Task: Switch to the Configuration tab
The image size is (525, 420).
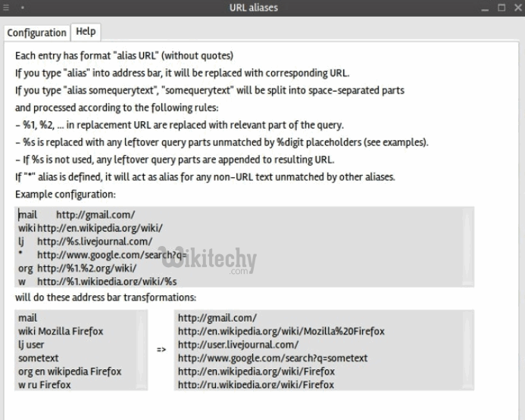Action: coord(36,33)
